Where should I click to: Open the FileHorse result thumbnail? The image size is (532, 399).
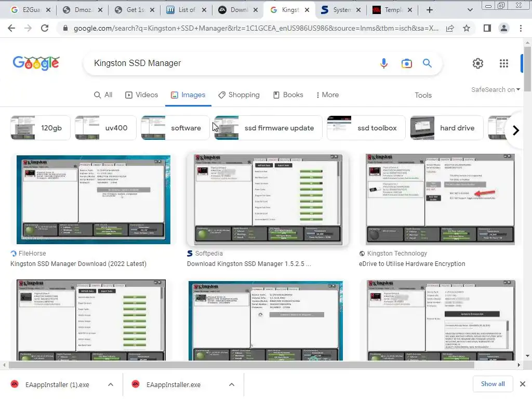click(94, 199)
